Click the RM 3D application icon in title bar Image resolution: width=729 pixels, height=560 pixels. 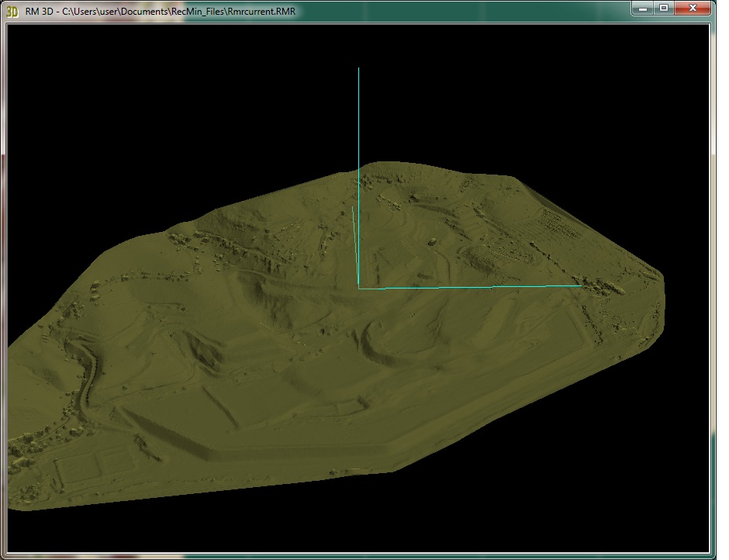12,11
